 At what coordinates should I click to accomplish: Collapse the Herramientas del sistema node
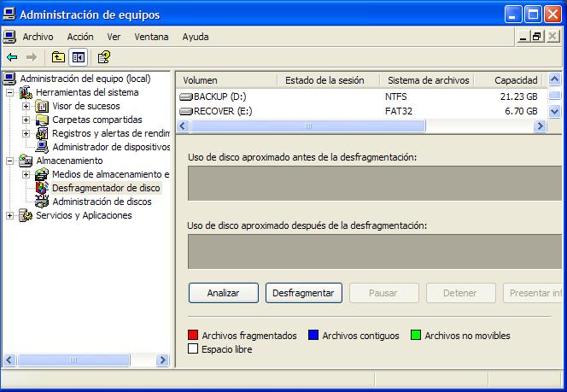tap(9, 92)
